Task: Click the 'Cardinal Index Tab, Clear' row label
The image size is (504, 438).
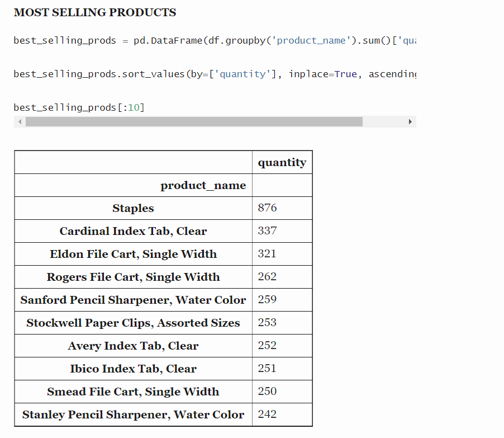Action: tap(133, 232)
